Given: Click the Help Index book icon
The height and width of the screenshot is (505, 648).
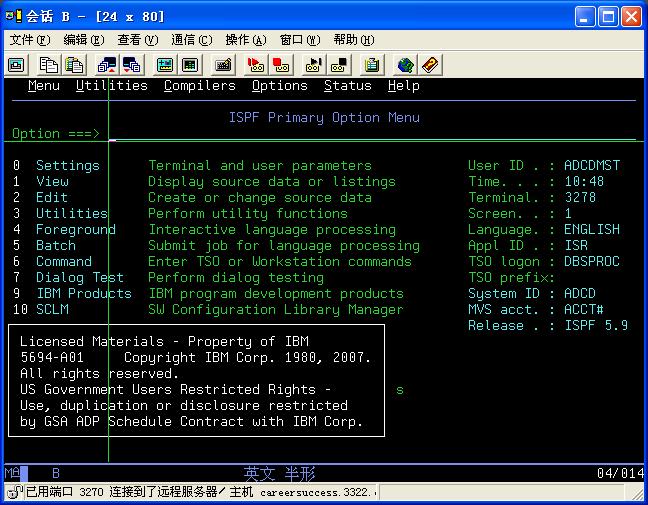Looking at the screenshot, I should tap(430, 65).
